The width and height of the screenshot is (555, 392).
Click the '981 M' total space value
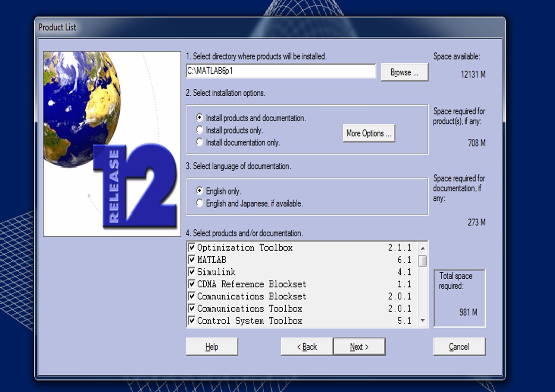pos(468,312)
